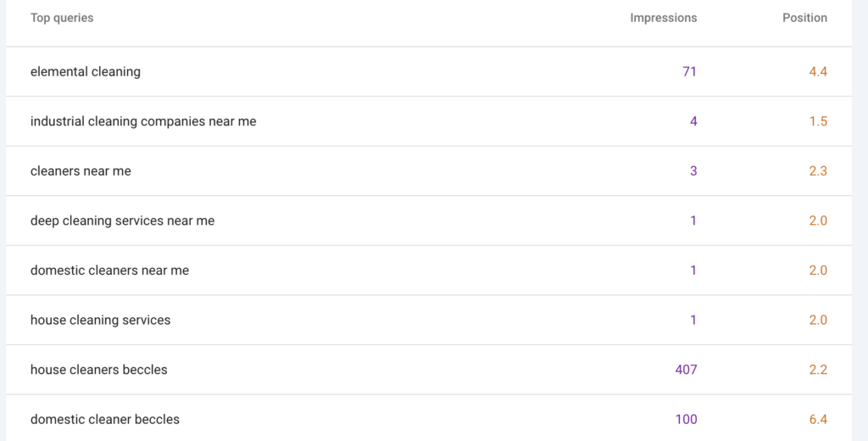Image resolution: width=868 pixels, height=441 pixels.
Task: Click the 100 impressions value
Action: [686, 419]
